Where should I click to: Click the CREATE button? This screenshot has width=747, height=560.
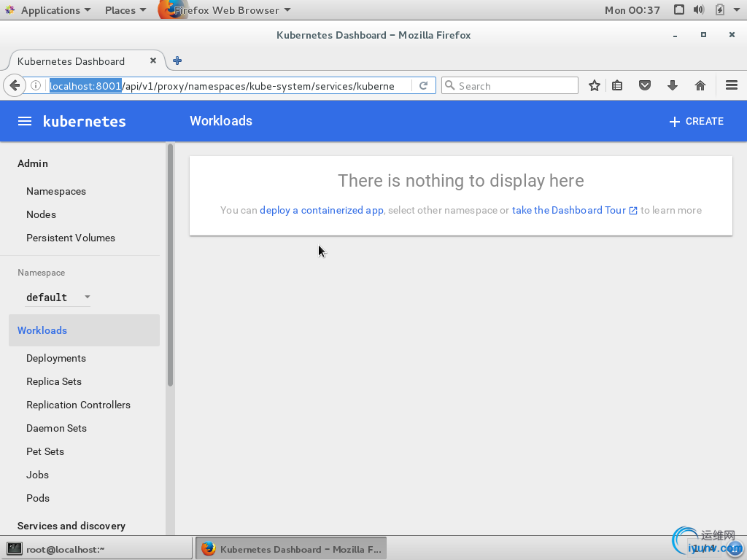[697, 122]
